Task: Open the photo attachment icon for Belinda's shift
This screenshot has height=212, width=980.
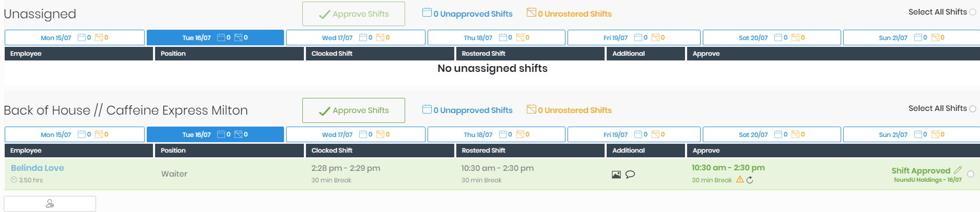Action: pyautogui.click(x=616, y=174)
